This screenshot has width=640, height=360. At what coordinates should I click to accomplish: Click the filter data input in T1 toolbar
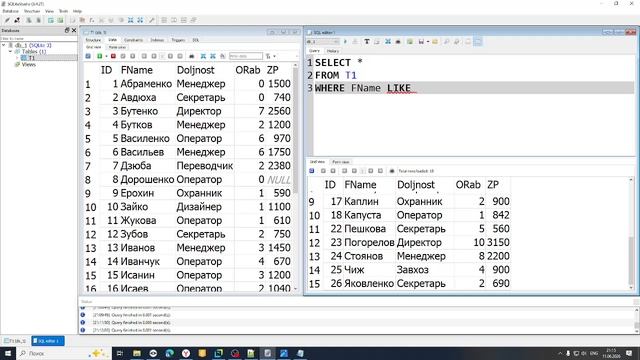[x=246, y=56]
